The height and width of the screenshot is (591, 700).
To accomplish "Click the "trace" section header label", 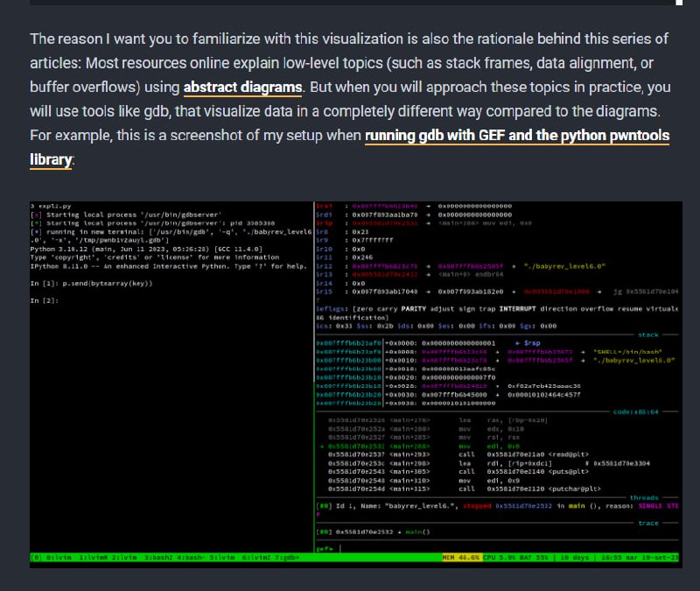I will [648, 523].
